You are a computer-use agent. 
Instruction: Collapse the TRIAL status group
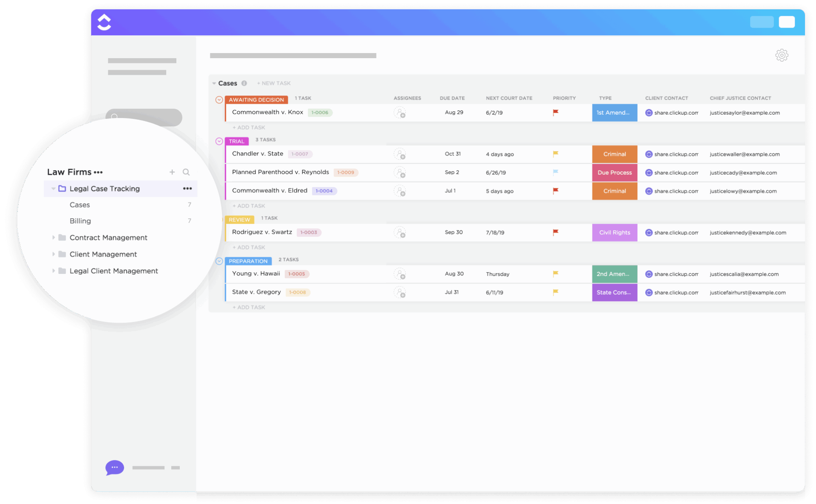tap(218, 141)
